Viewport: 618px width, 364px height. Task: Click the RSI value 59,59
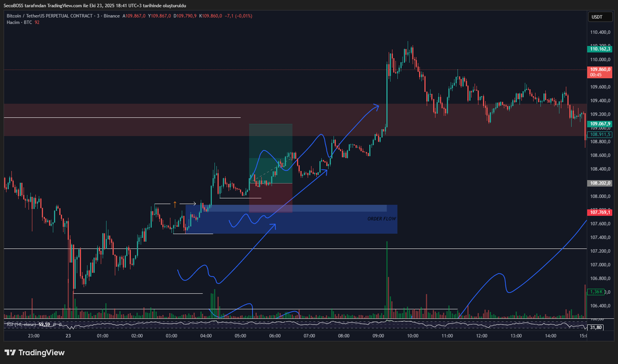44,324
